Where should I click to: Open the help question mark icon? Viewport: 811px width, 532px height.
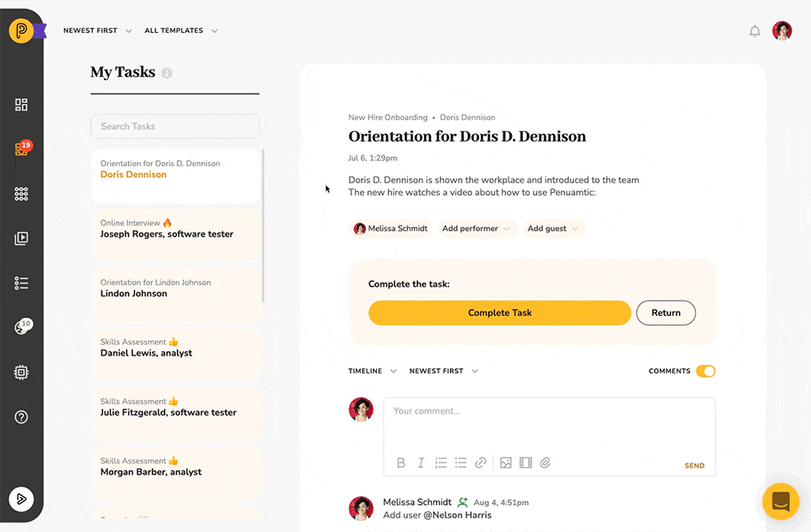click(21, 416)
